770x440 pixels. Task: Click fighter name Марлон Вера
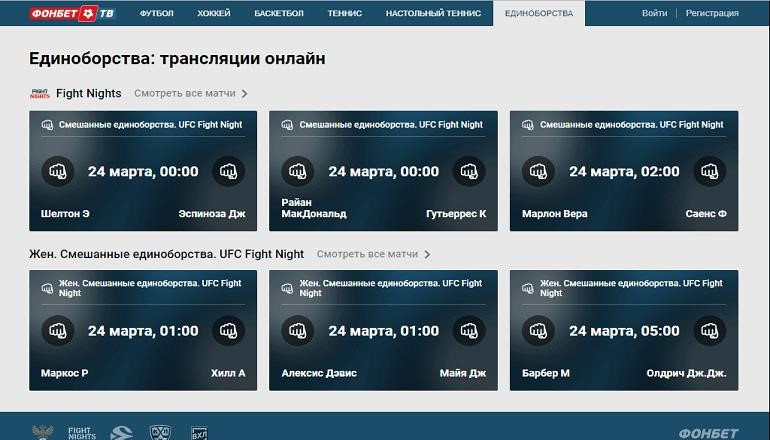click(554, 214)
